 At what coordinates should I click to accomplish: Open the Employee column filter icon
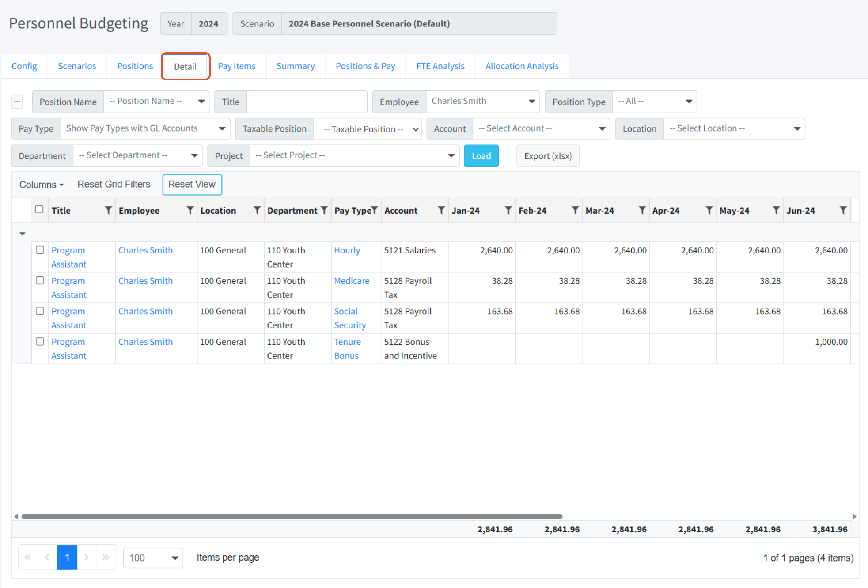click(x=190, y=211)
